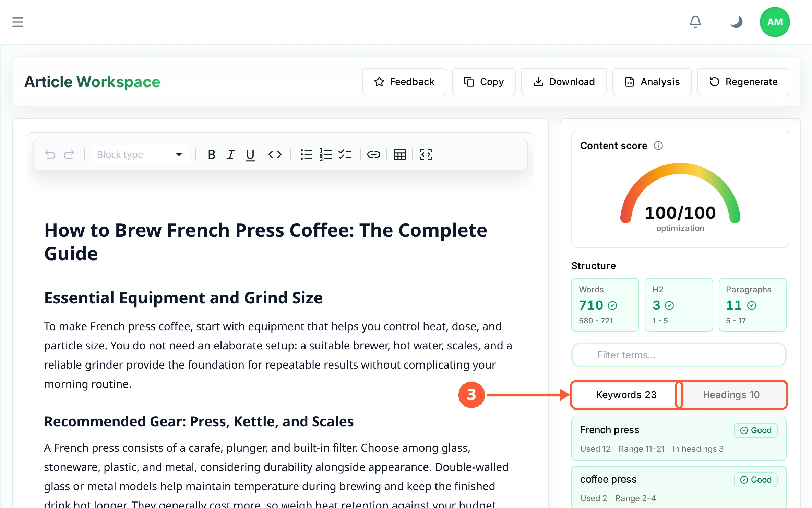The height and width of the screenshot is (508, 812).
Task: Toggle dark mode moon icon
Action: 736,22
